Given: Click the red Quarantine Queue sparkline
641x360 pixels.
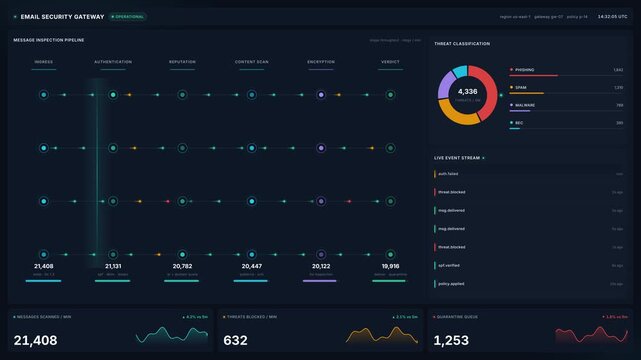Looking at the screenshot, I should [x=592, y=335].
